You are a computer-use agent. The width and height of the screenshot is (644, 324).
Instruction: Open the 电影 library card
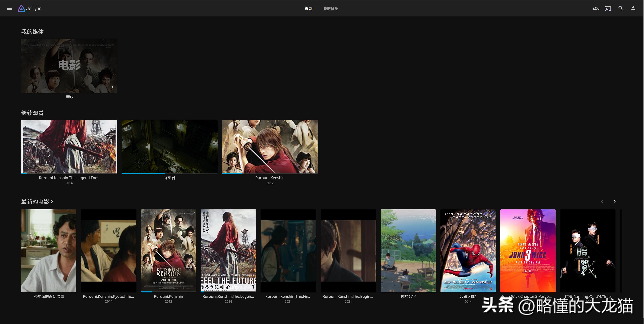(69, 66)
